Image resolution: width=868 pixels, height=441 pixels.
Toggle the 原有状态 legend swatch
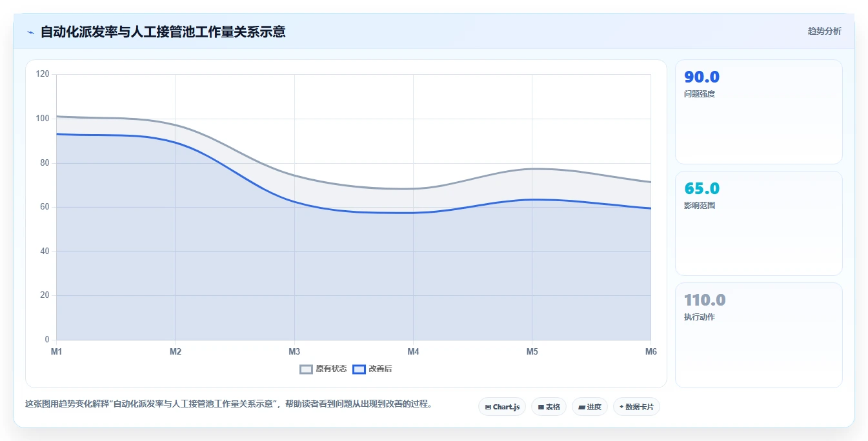[x=307, y=369]
